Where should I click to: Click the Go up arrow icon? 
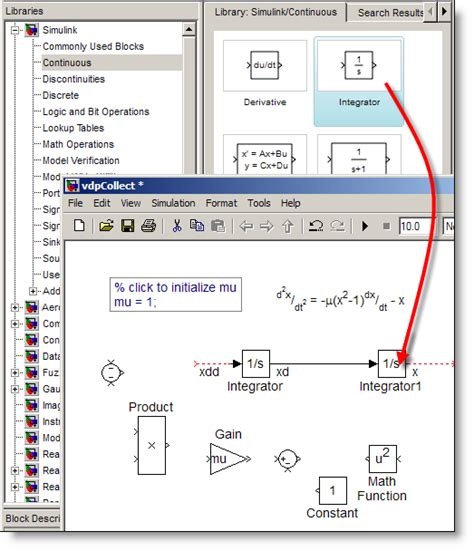click(288, 226)
